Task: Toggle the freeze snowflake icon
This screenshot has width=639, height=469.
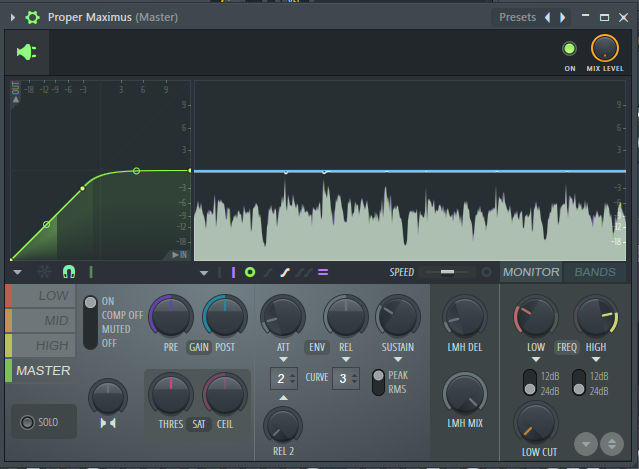Action: (x=44, y=272)
